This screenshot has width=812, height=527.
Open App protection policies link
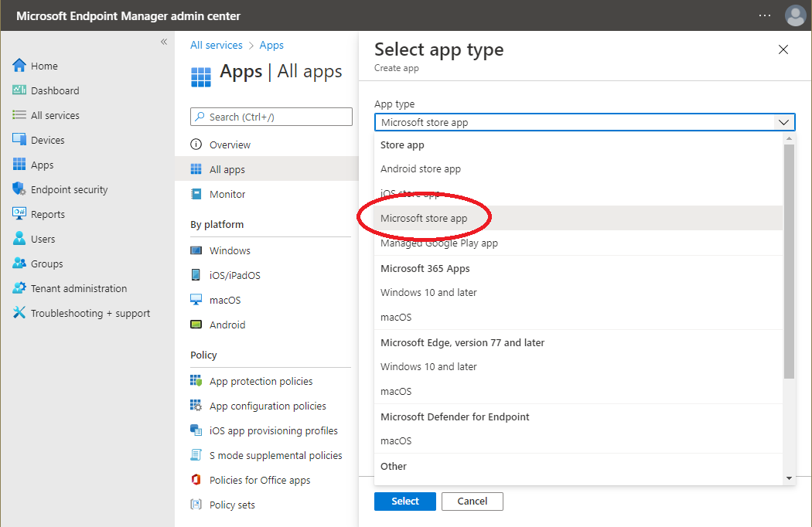pyautogui.click(x=261, y=382)
